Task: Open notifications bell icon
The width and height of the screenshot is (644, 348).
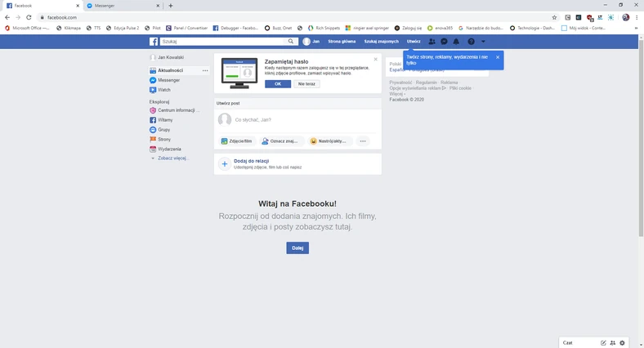Action: tap(456, 42)
